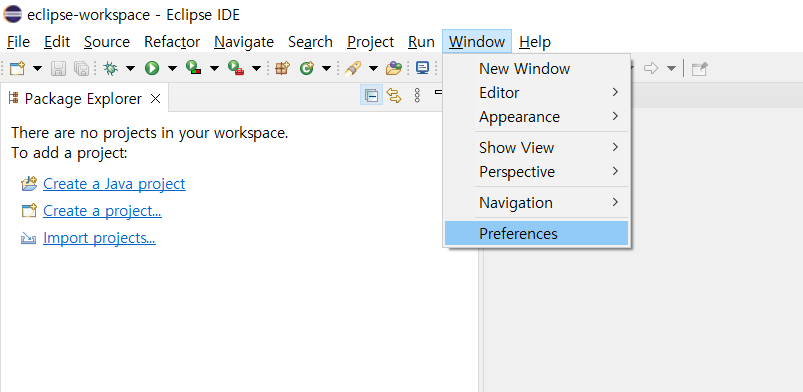This screenshot has width=803, height=392.
Task: Choose New Window from Window menu
Action: pyautogui.click(x=536, y=69)
